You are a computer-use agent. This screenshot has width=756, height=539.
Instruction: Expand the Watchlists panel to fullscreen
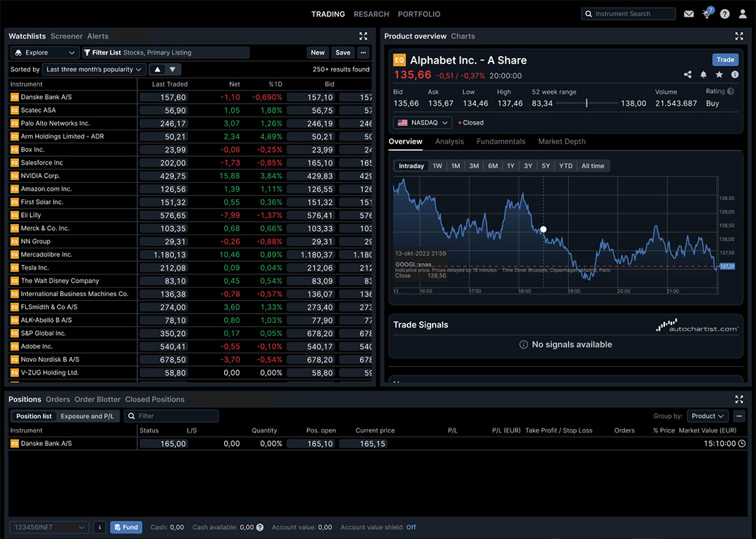point(363,36)
